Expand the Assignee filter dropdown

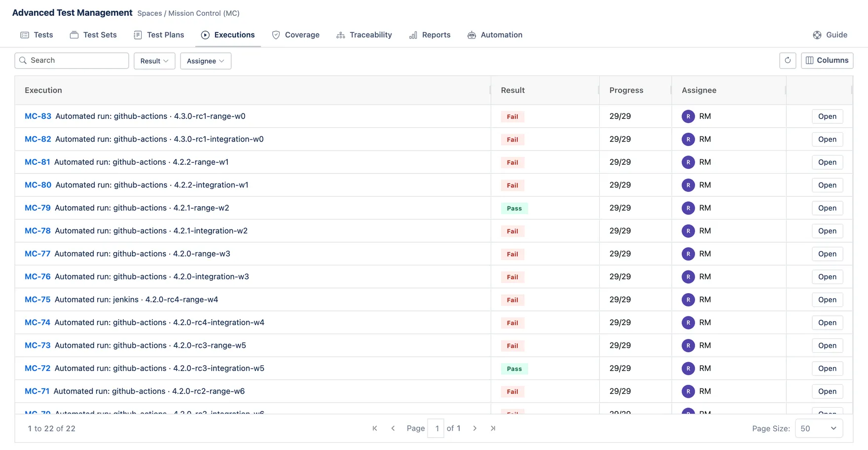(x=206, y=61)
